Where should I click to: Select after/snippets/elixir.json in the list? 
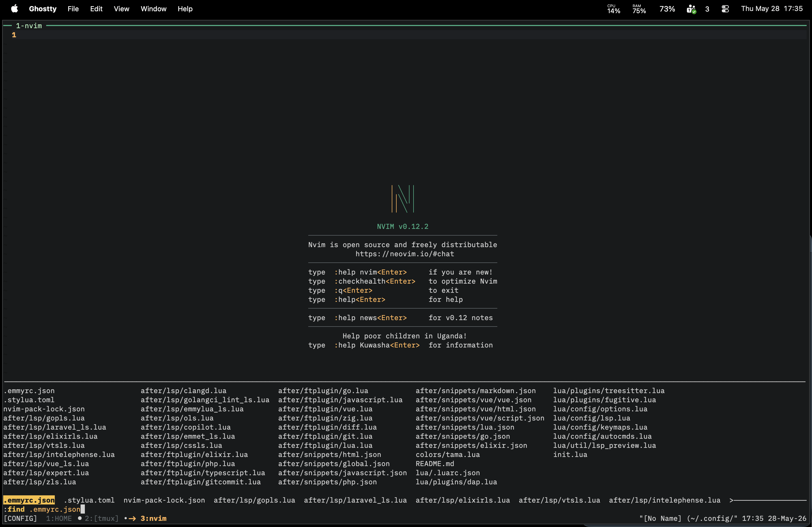pos(472,445)
